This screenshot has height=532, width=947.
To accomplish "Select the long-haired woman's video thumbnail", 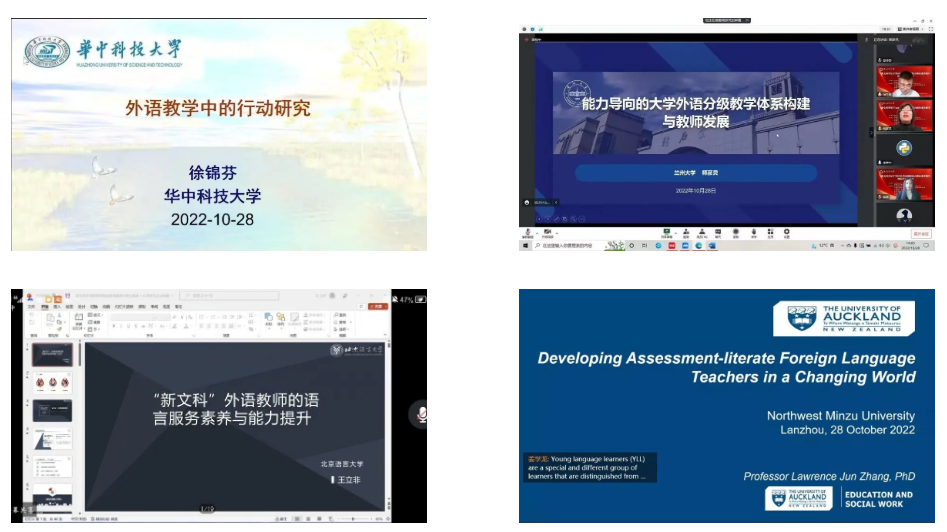I will tap(904, 185).
